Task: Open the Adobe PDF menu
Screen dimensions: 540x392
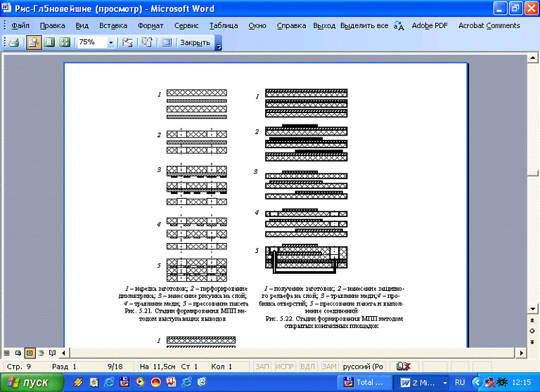Action: click(430, 25)
